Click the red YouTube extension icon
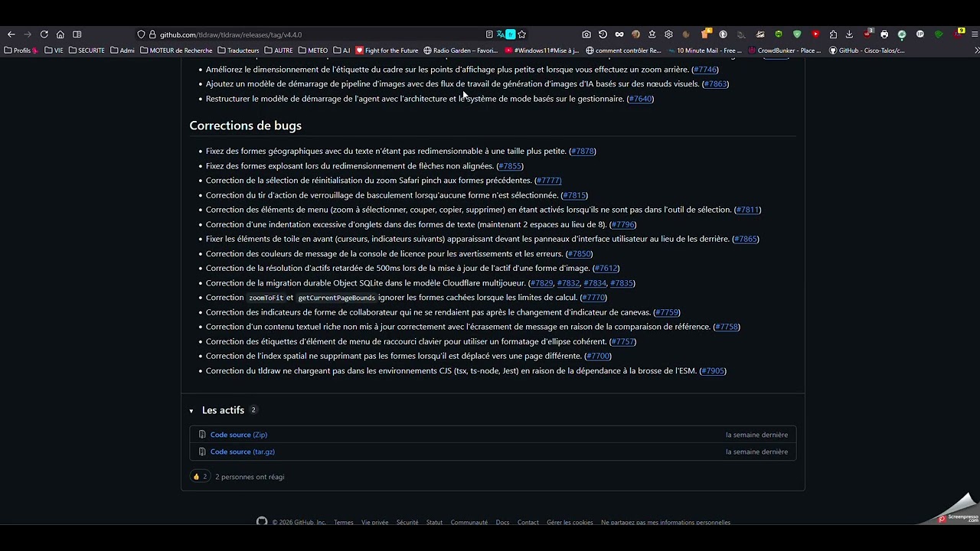Screen dimensions: 980x551 click(x=815, y=34)
